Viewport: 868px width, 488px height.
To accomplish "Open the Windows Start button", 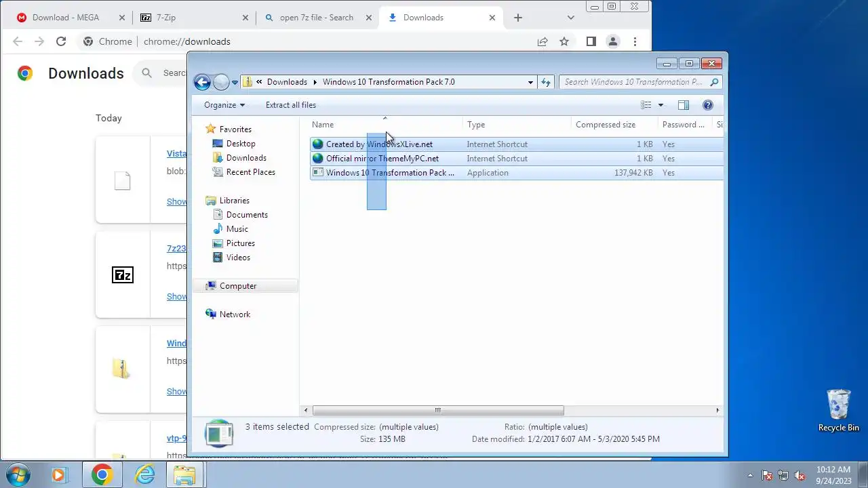I will [x=18, y=474].
